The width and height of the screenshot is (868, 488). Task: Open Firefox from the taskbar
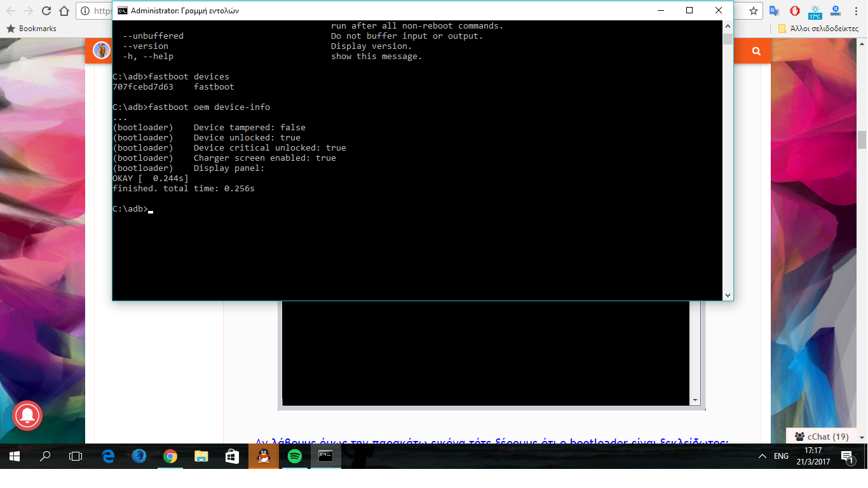tap(139, 456)
